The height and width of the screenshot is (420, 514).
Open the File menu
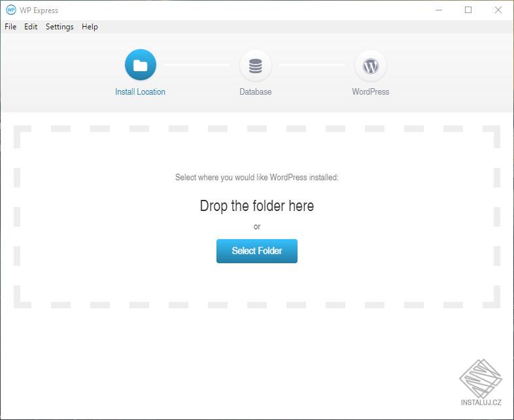point(10,27)
